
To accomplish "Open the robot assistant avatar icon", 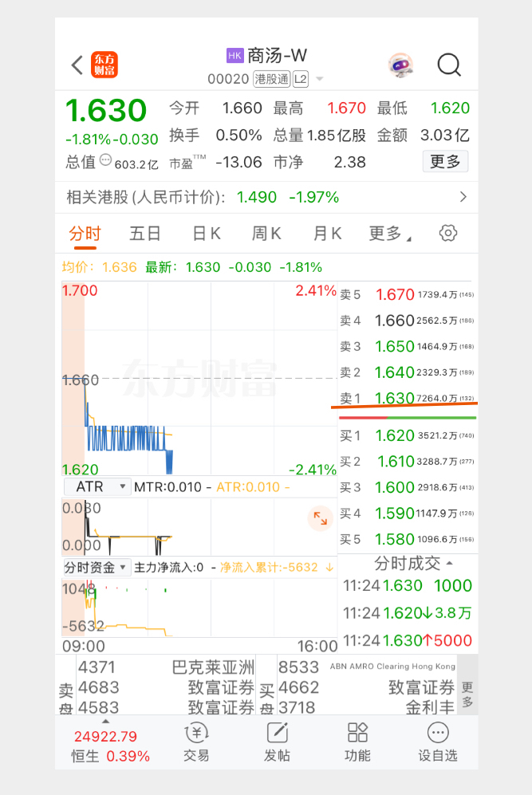I will (x=400, y=65).
